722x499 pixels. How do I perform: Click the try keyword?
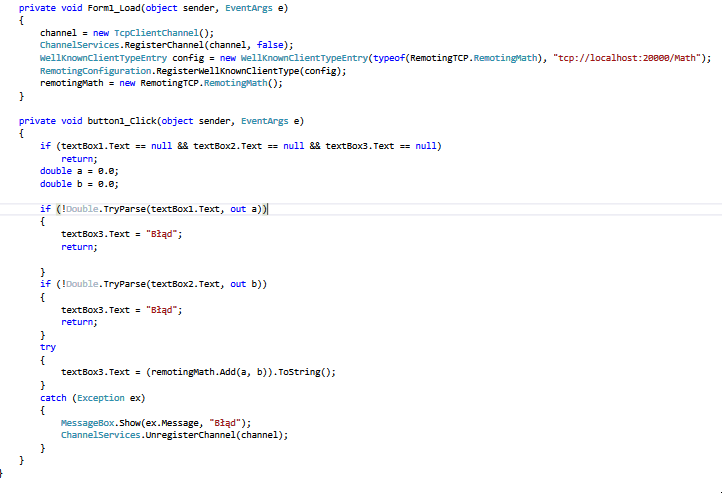coord(48,347)
